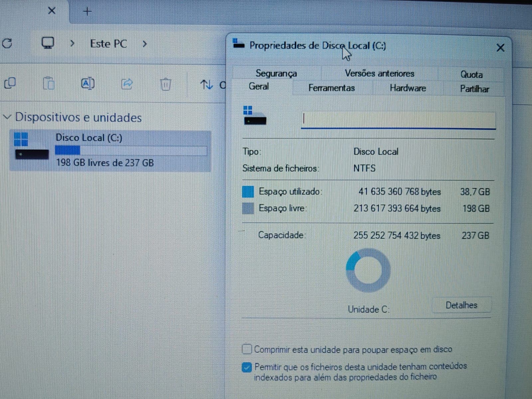
Task: Click the '198 GB' free space value
Action: coord(476,208)
